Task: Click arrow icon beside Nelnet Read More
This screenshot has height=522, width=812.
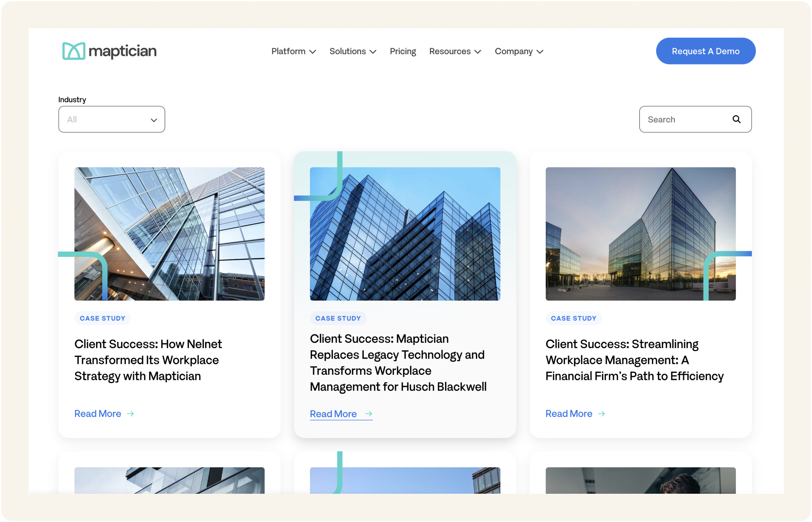Action: pyautogui.click(x=131, y=414)
